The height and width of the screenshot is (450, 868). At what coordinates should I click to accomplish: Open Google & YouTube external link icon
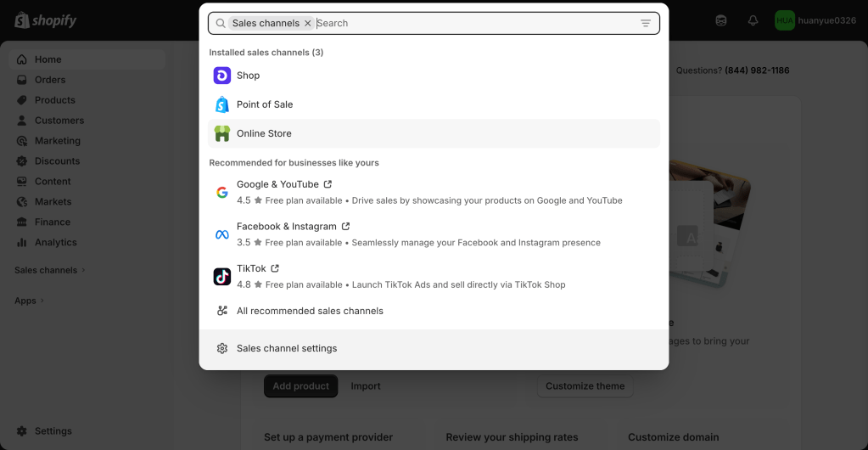point(328,184)
